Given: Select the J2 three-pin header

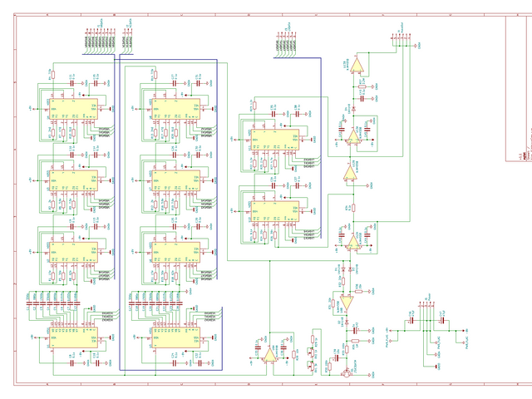Looking at the screenshot, I should pyautogui.click(x=127, y=32).
